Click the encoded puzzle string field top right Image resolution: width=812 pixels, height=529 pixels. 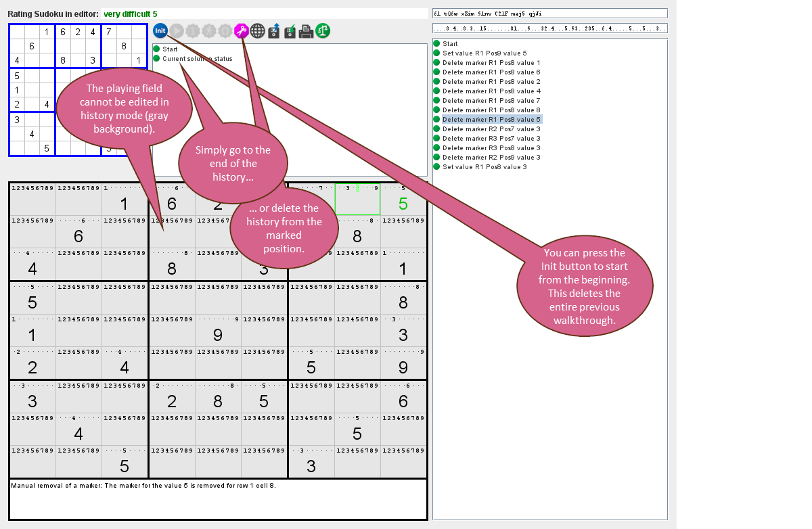[x=550, y=13]
